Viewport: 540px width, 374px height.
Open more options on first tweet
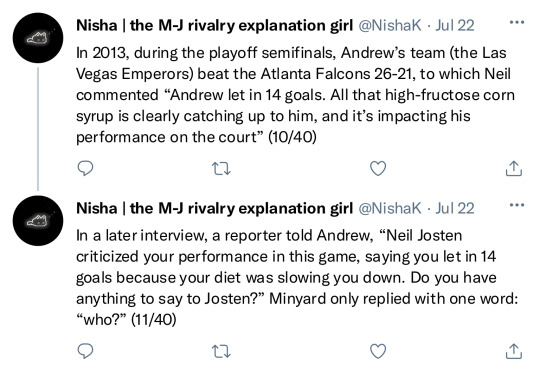(x=517, y=23)
